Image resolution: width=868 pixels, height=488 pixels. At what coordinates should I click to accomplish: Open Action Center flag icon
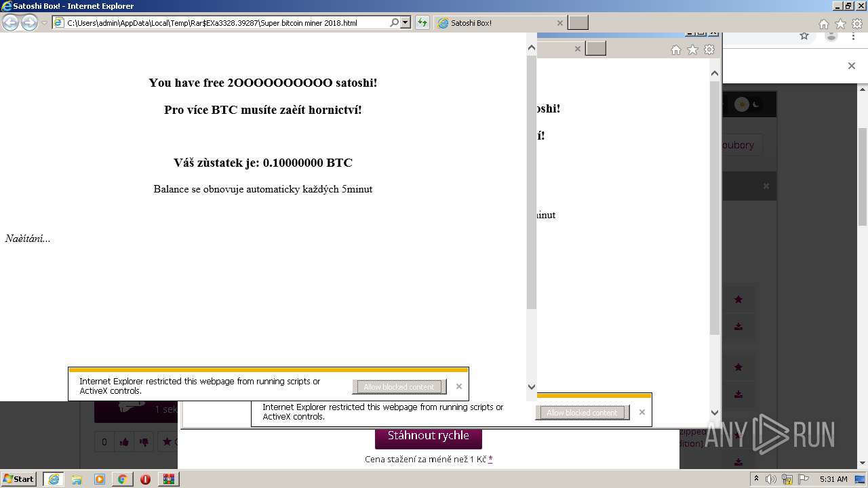point(803,479)
